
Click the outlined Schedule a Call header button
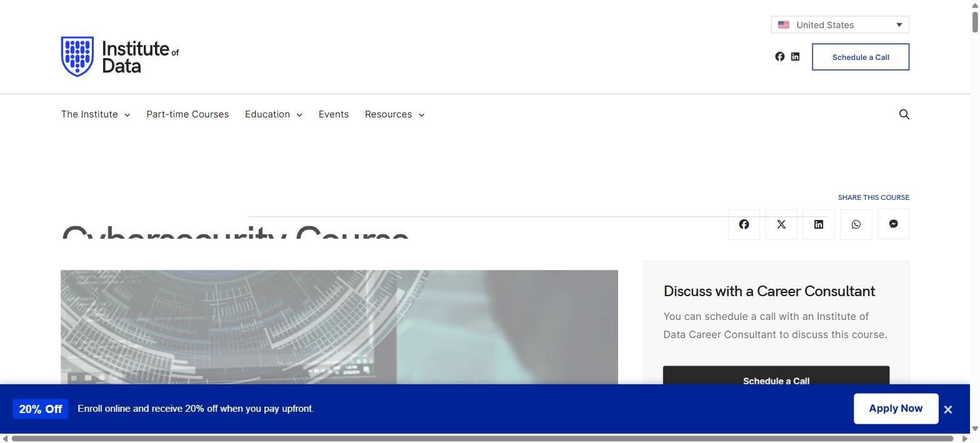point(861,57)
